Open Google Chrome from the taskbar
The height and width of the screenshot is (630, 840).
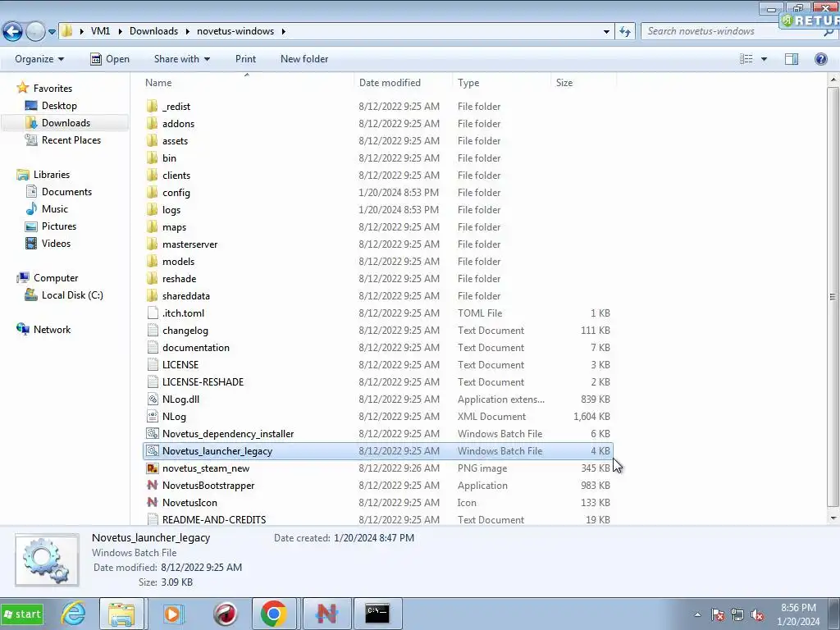(x=274, y=613)
